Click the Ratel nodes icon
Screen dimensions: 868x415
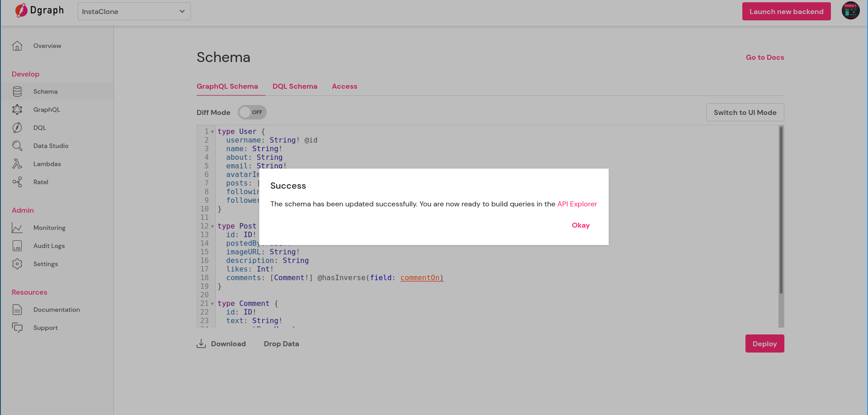tap(17, 182)
